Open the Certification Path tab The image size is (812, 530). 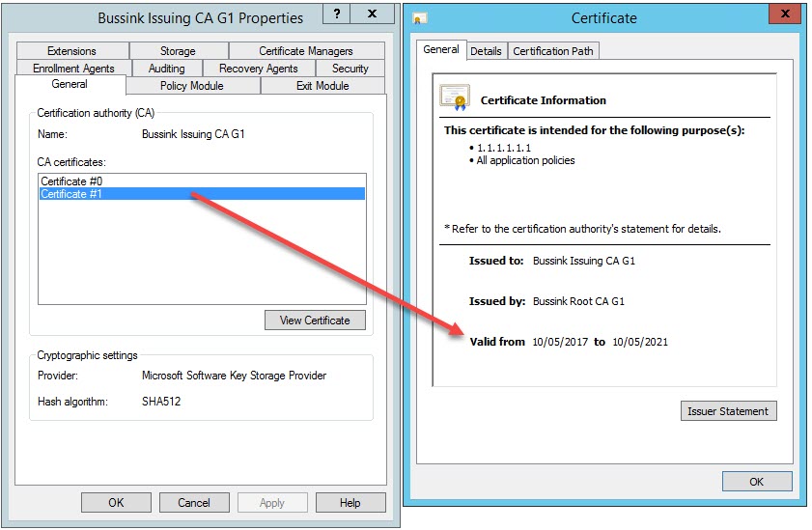[554, 51]
